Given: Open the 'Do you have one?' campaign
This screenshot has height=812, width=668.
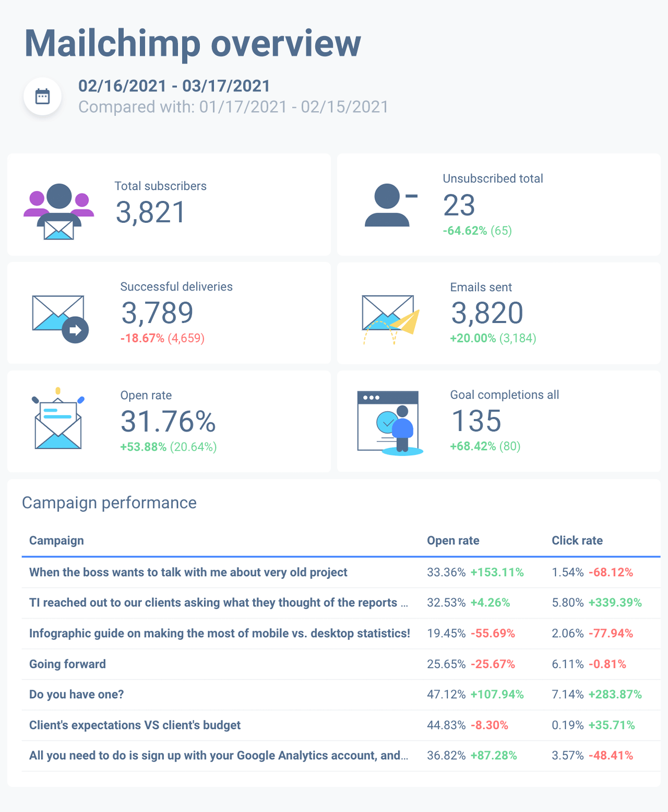Looking at the screenshot, I should (77, 695).
